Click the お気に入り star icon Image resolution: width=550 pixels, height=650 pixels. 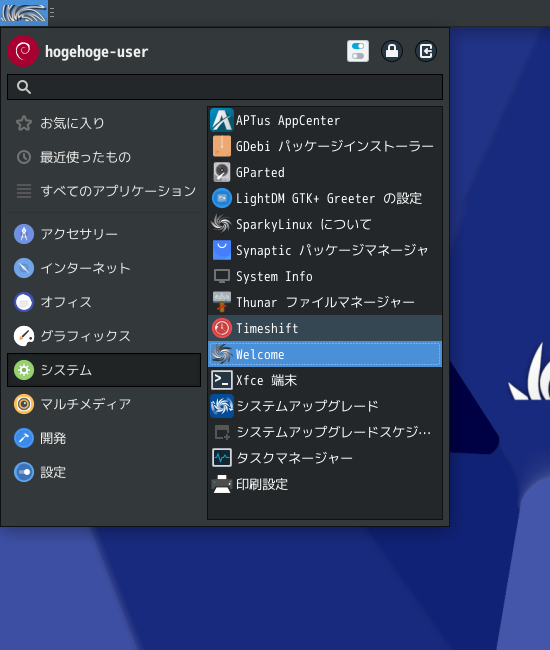tap(24, 123)
